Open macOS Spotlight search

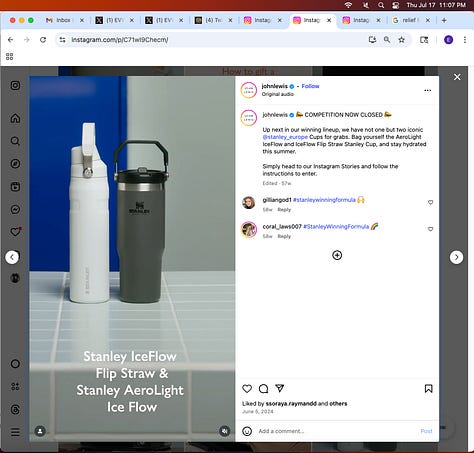381,5
